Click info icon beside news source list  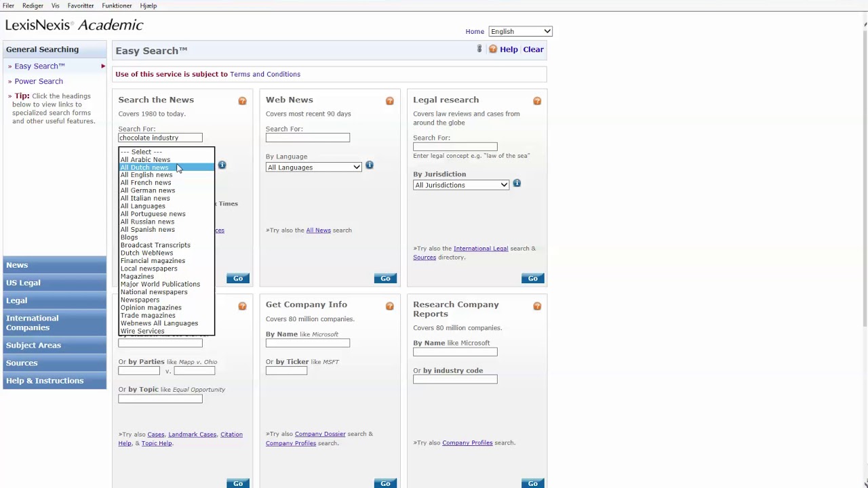coord(222,165)
